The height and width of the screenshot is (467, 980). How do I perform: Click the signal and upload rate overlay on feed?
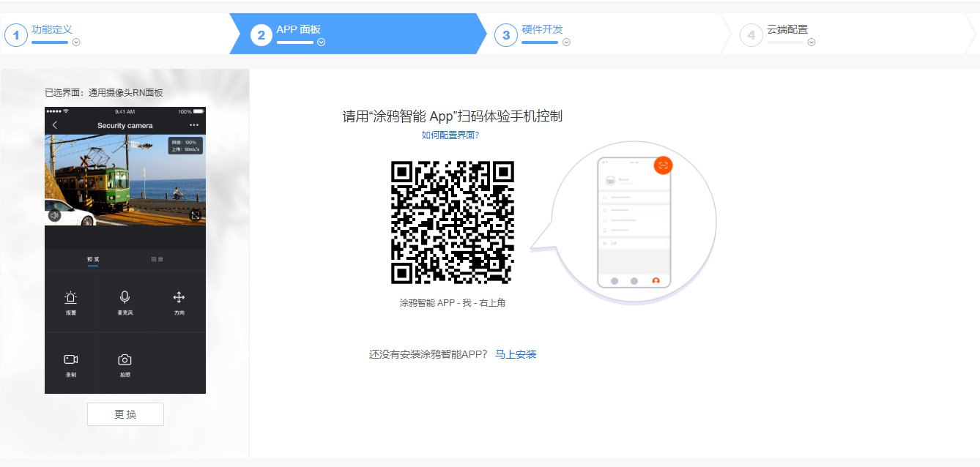tap(185, 146)
